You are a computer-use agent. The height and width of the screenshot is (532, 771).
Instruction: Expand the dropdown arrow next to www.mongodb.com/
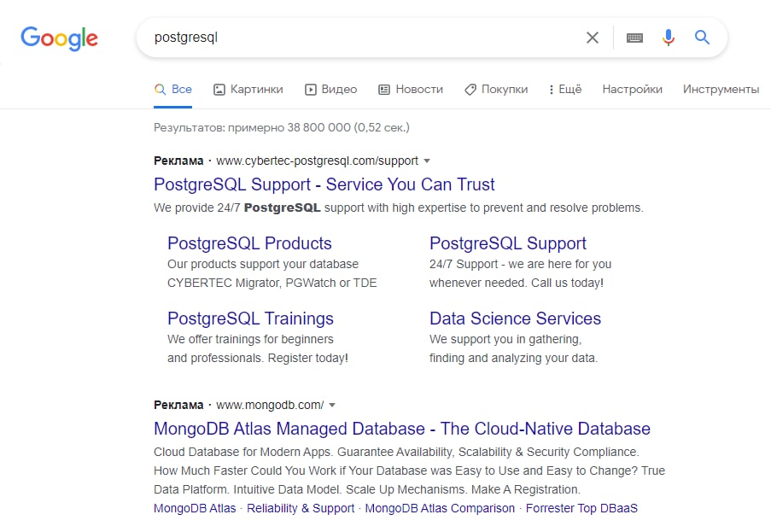[x=332, y=405]
